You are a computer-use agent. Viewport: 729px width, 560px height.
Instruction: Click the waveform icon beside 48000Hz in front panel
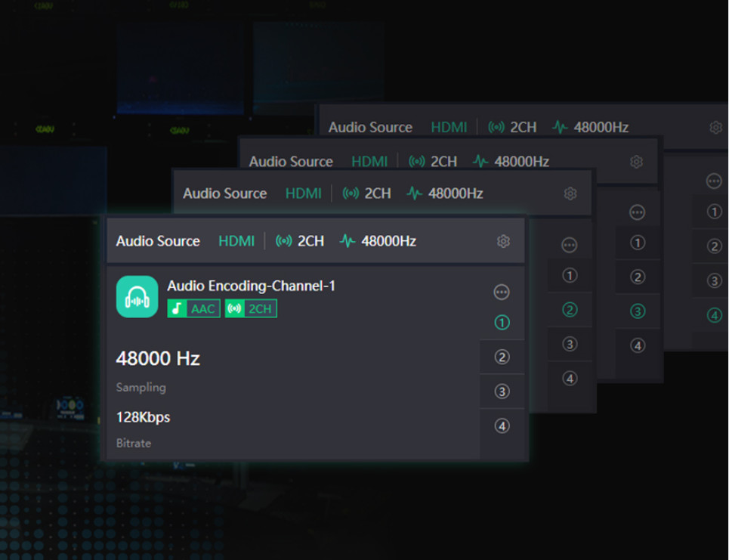click(x=348, y=241)
